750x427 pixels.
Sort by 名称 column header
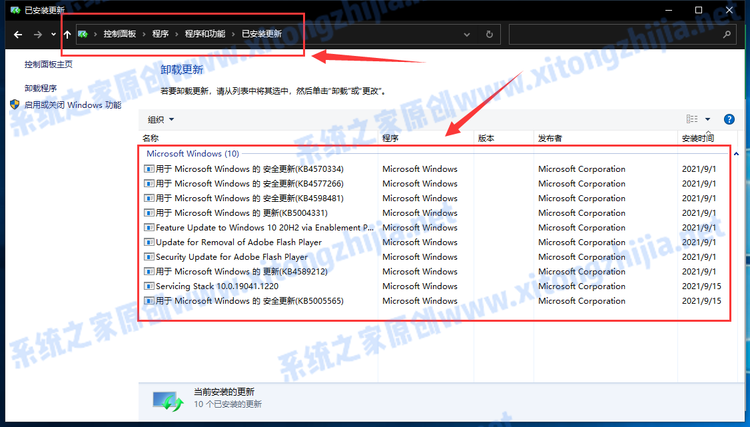pos(151,138)
